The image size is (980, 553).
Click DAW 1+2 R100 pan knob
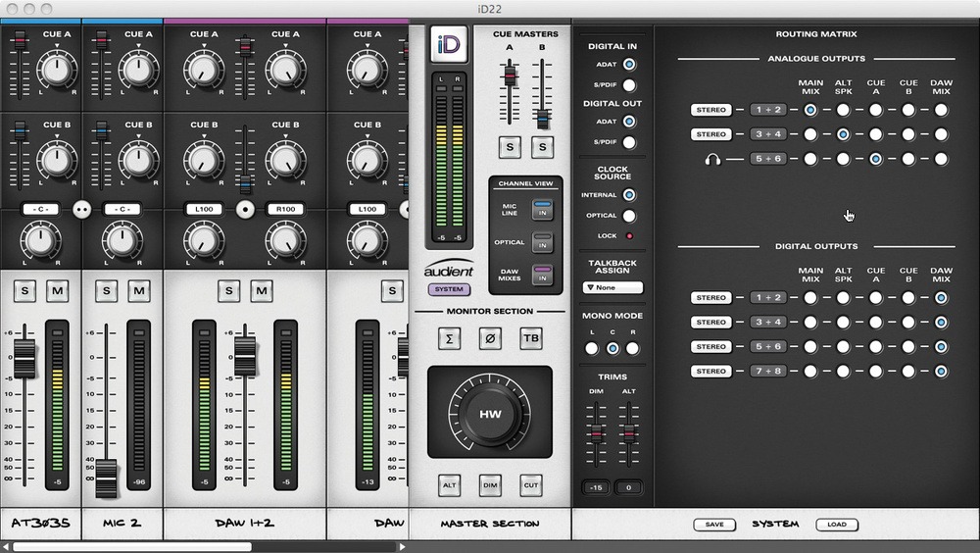tap(285, 239)
